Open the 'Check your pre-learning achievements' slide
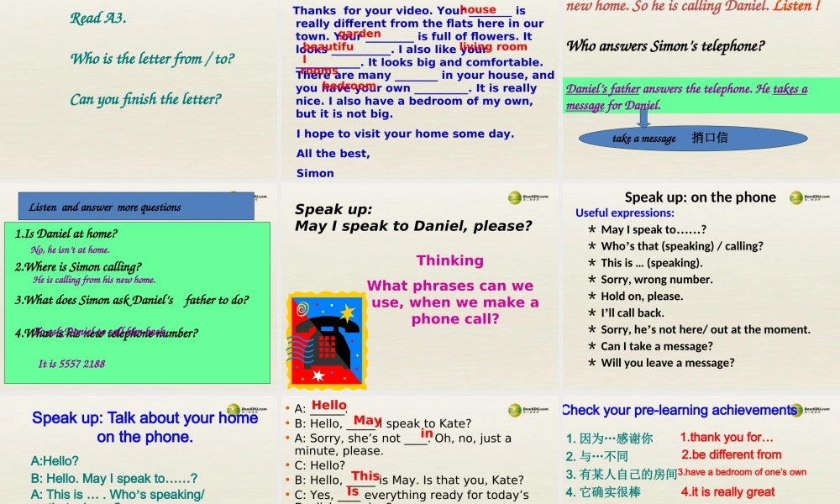 tap(700, 449)
